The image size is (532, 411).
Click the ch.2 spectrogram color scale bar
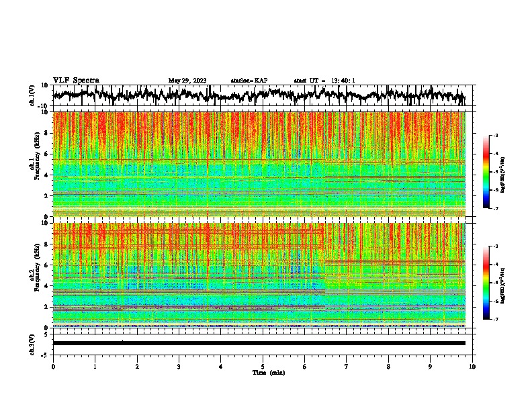pyautogui.click(x=486, y=283)
